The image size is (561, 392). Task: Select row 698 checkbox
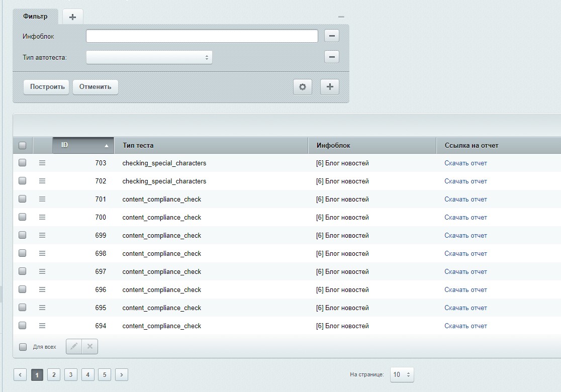[23, 253]
